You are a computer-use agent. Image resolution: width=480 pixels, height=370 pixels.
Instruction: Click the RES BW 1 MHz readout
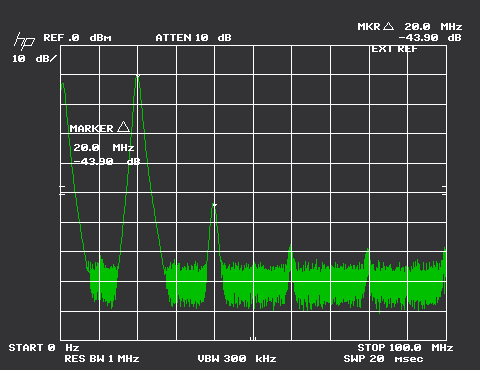click(102, 359)
